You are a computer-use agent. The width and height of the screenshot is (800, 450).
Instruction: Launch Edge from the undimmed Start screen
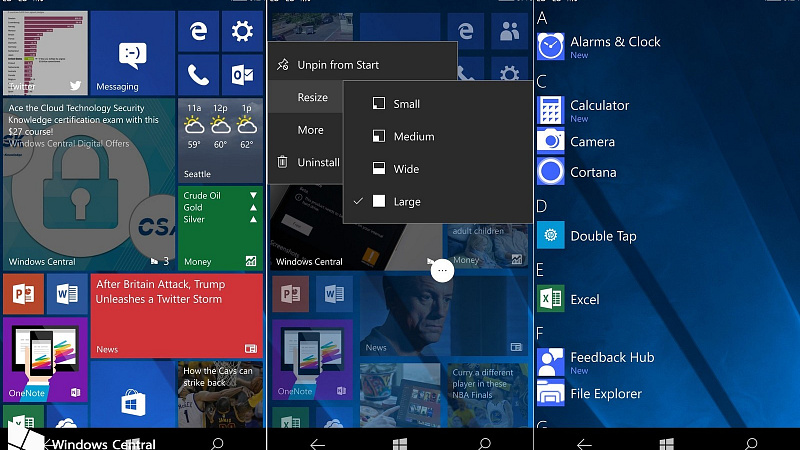(198, 32)
